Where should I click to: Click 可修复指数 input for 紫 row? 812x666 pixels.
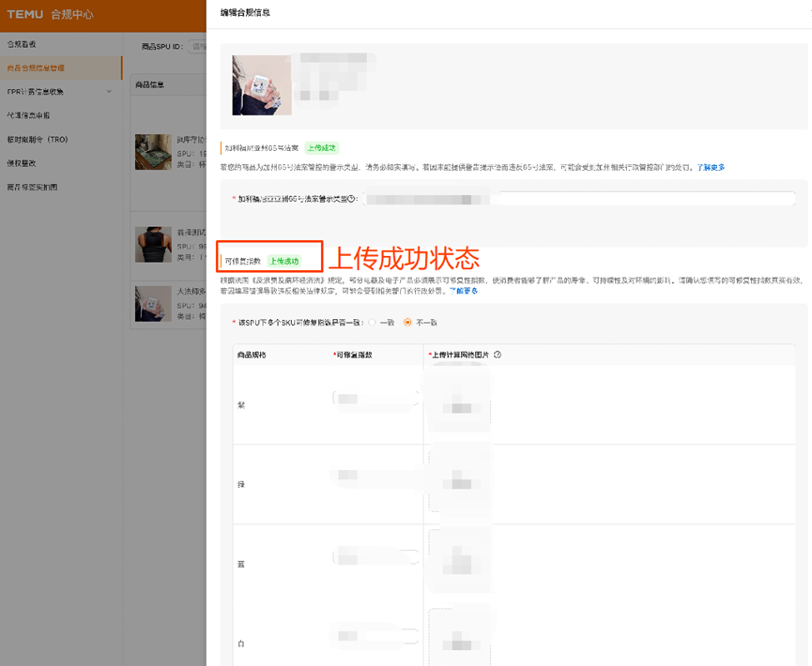(375, 399)
